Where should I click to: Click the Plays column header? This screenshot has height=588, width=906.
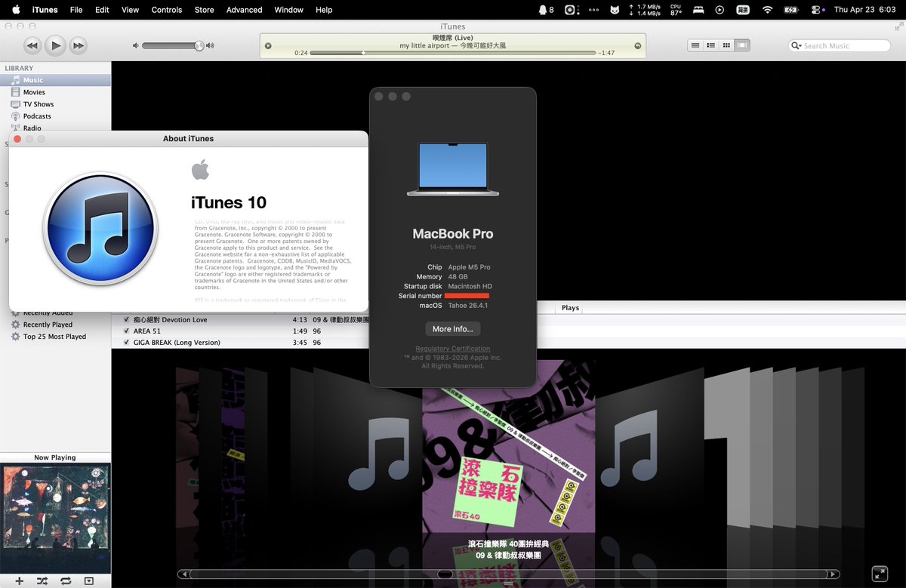point(570,308)
